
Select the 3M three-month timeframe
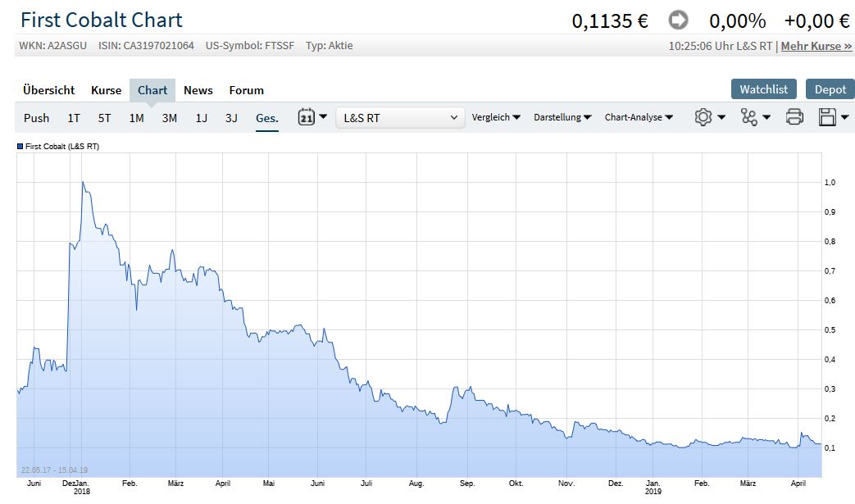(x=170, y=118)
